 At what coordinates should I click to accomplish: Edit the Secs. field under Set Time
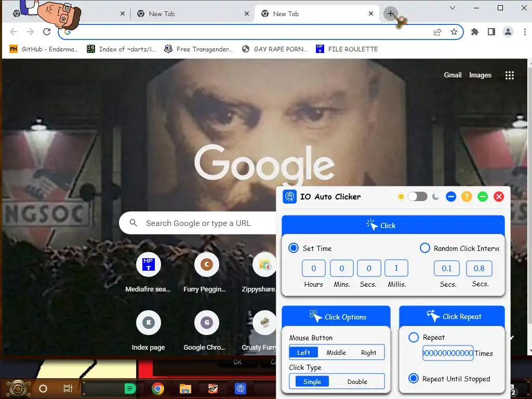[369, 269]
